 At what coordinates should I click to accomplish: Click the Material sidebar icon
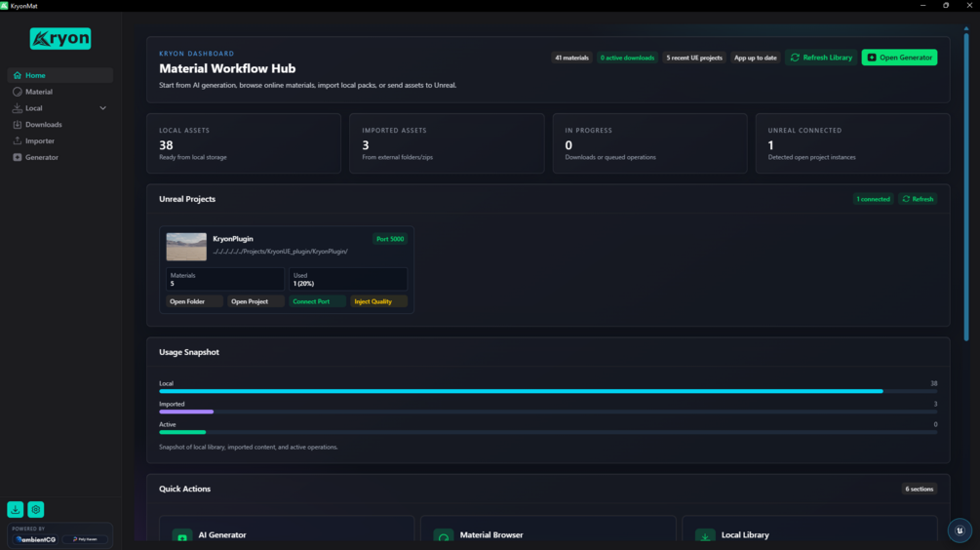(x=18, y=92)
